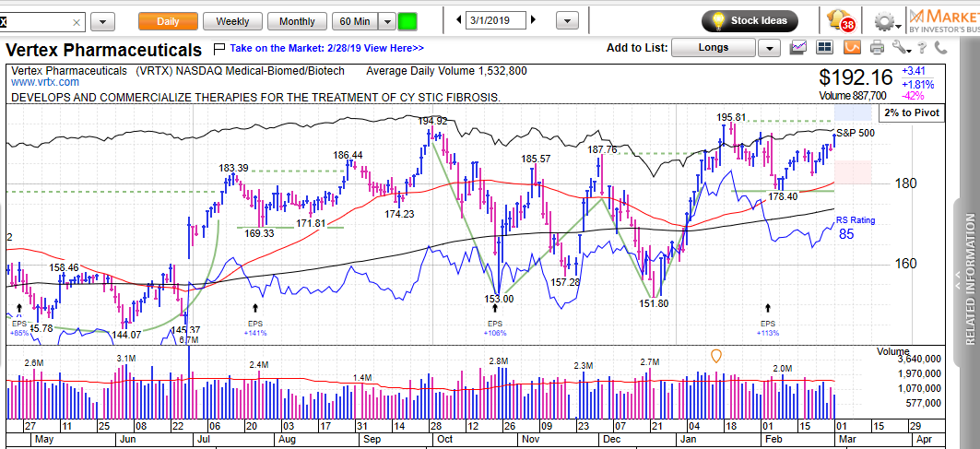Click the -42% volume change value
This screenshot has height=449, width=980.
point(913,96)
